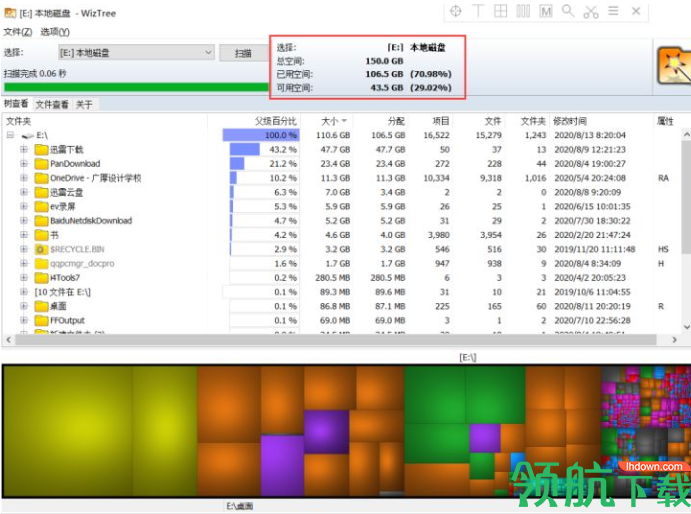
Task: Sort by the 属性 column header
Action: coord(665,121)
